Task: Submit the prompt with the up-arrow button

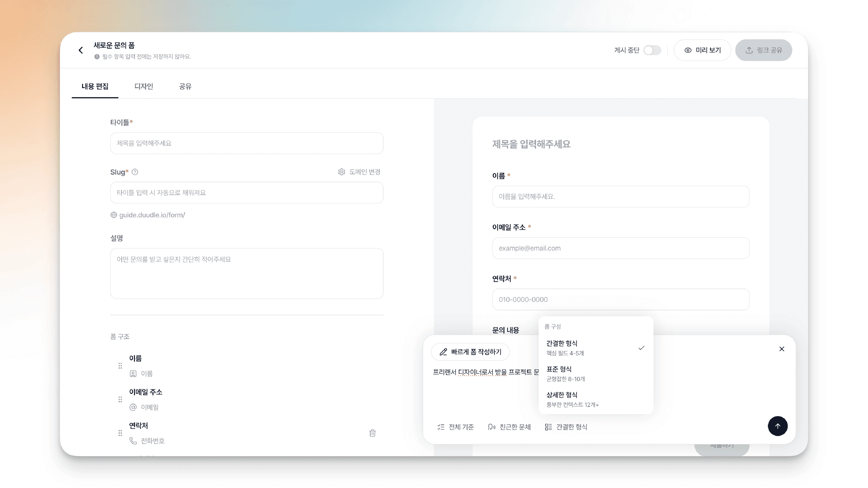Action: 778,426
